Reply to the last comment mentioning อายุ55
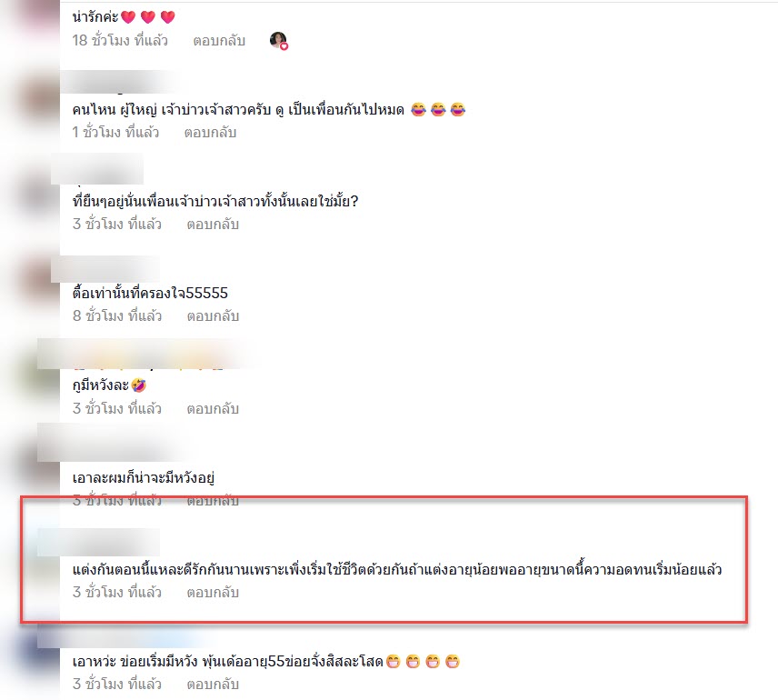The image size is (778, 700). click(x=213, y=685)
